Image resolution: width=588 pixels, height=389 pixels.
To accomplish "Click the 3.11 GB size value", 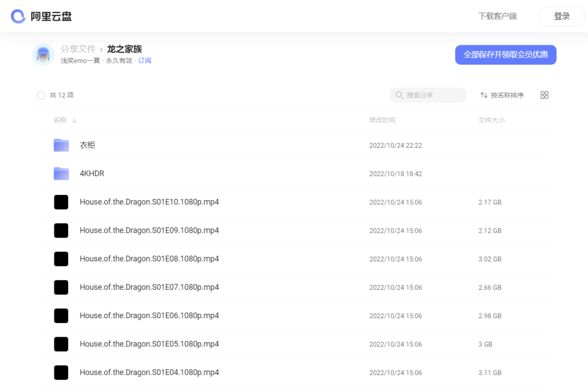I will pos(490,373).
